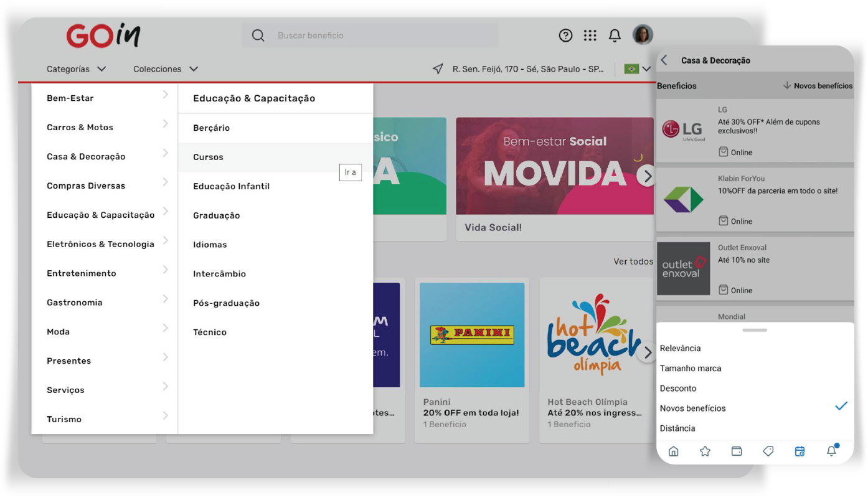Click next arrow on MOVIDA banner carousel
This screenshot has width=868, height=500.
(x=646, y=176)
